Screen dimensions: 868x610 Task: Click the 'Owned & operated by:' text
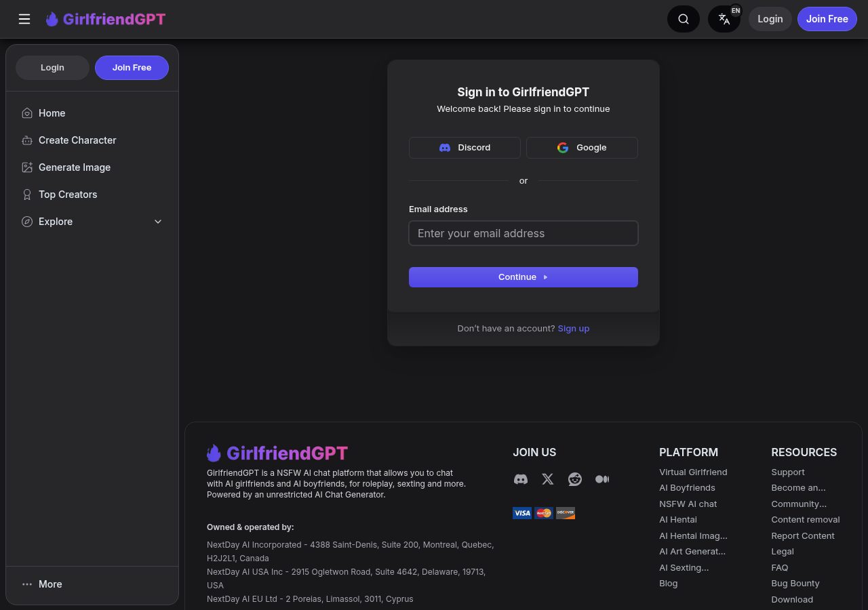(250, 527)
